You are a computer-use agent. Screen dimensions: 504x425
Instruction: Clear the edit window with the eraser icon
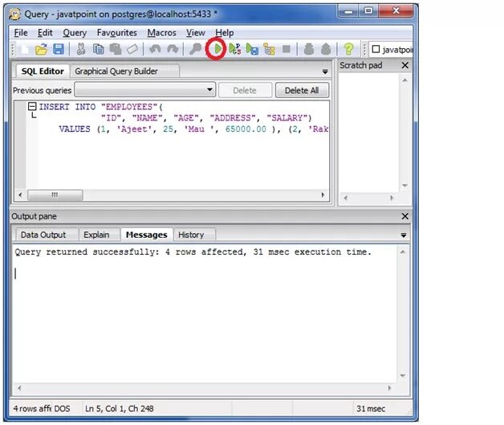point(132,49)
